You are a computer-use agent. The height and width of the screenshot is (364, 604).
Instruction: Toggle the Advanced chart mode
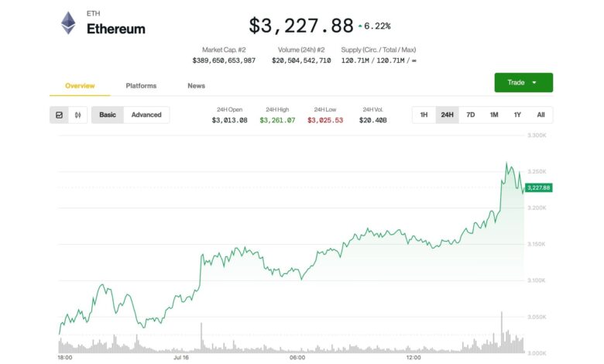point(146,115)
